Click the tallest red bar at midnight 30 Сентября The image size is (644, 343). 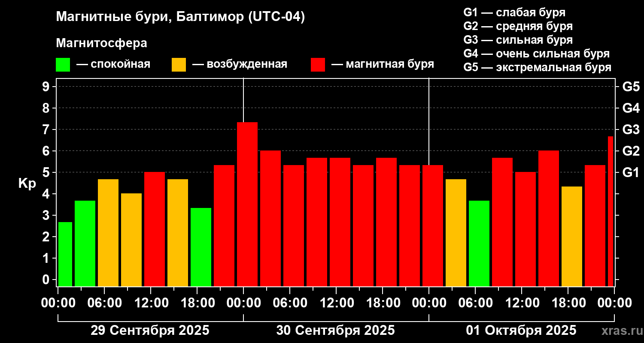click(x=247, y=204)
